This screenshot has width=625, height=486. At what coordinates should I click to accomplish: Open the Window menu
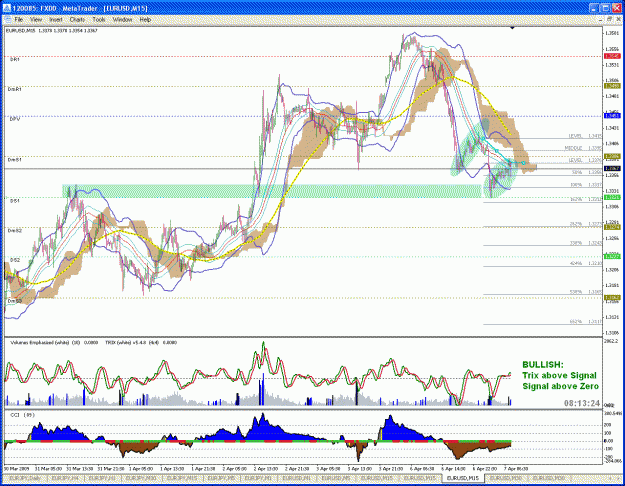pyautogui.click(x=122, y=19)
